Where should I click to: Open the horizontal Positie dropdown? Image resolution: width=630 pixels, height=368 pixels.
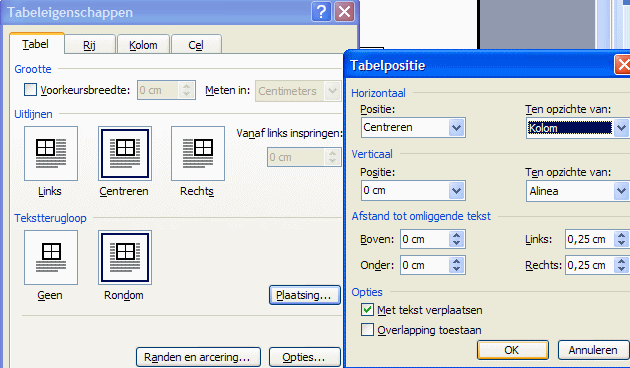point(456,128)
